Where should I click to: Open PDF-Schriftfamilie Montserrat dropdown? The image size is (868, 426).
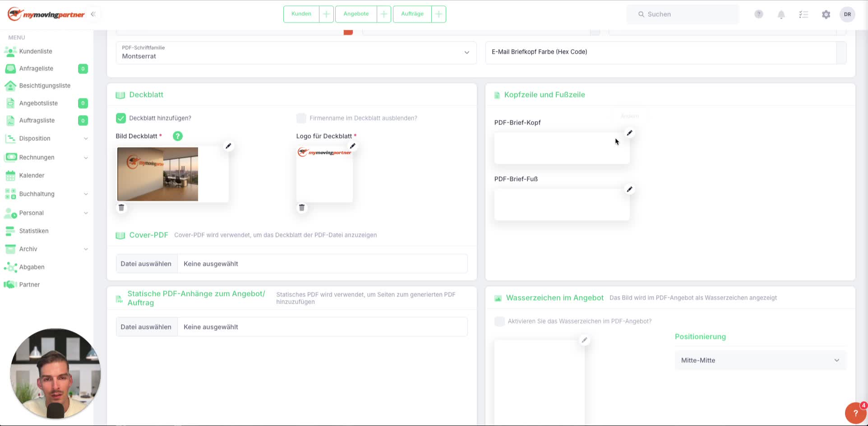coord(296,53)
